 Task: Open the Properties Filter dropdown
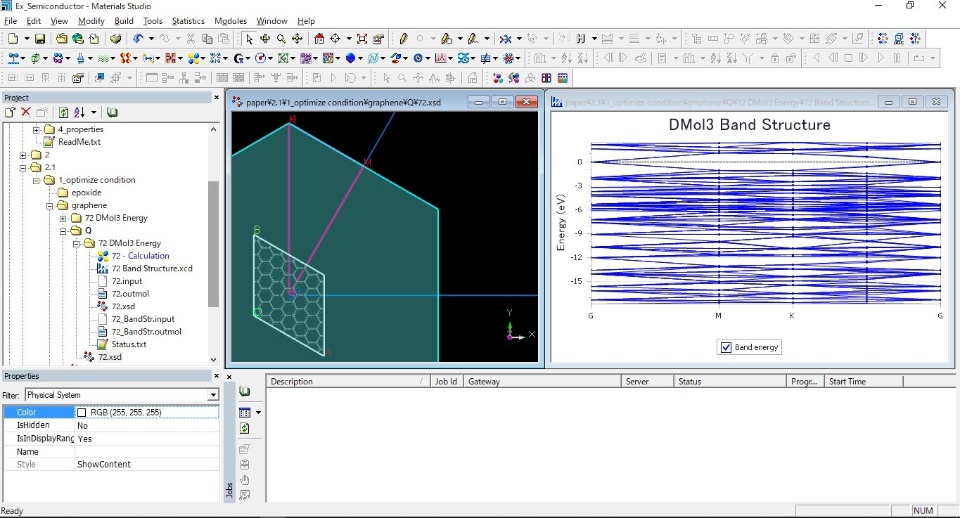[x=212, y=395]
